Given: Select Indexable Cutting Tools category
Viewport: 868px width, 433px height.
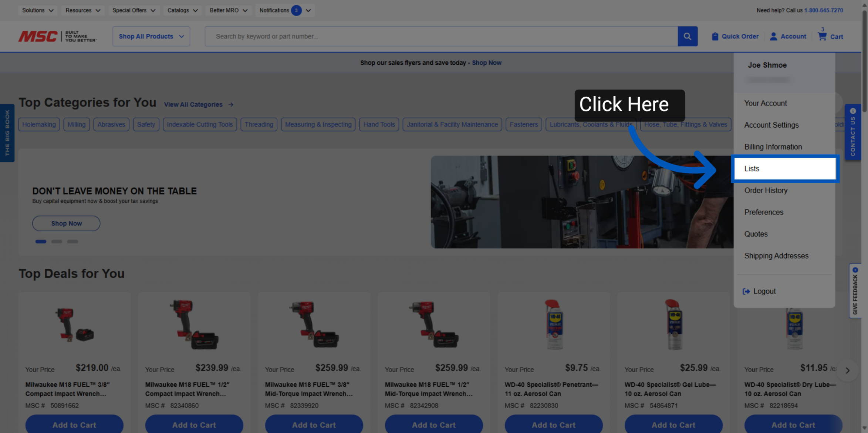Looking at the screenshot, I should (x=200, y=125).
